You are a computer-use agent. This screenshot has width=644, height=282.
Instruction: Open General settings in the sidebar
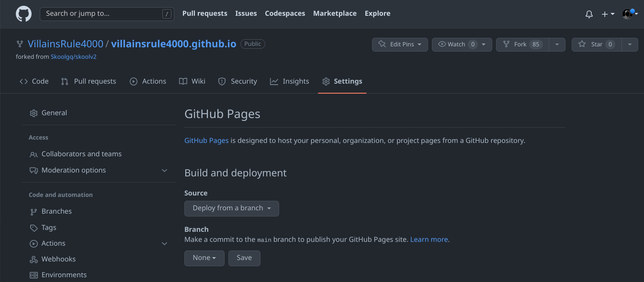pyautogui.click(x=99, y=113)
